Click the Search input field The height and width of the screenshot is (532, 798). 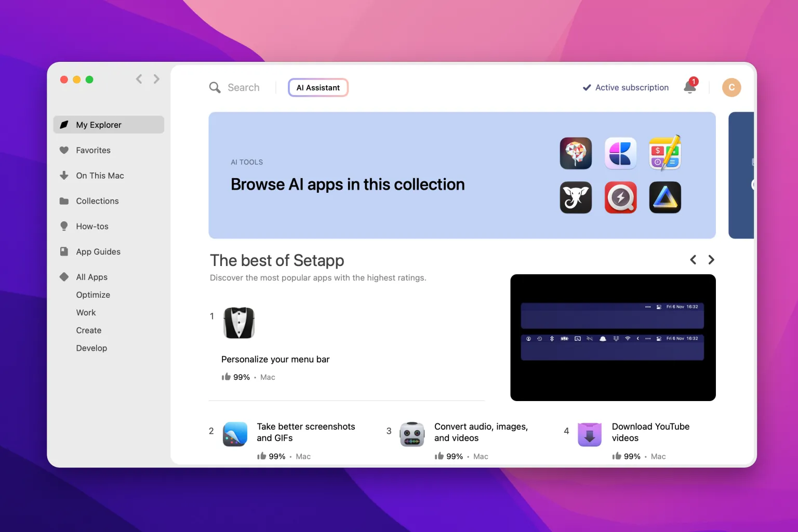point(244,87)
